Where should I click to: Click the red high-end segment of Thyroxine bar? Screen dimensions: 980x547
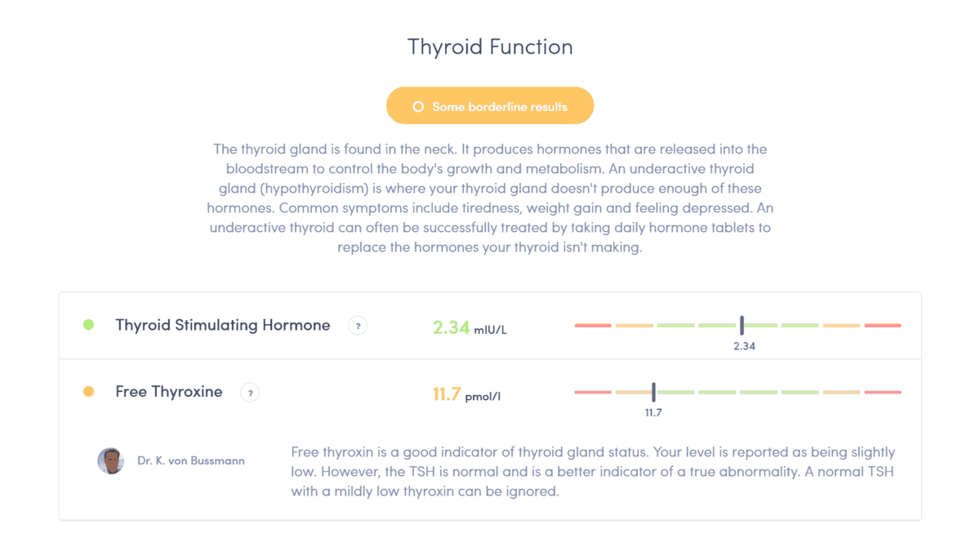(x=883, y=393)
